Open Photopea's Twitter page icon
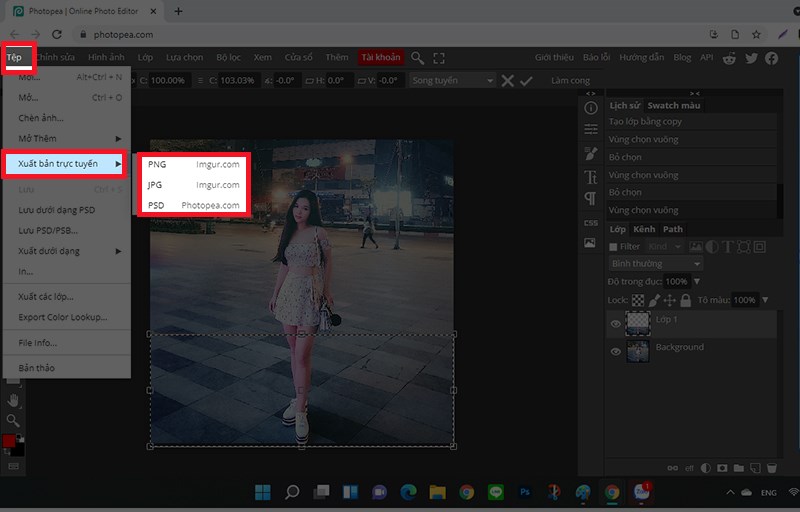Screen dimensions: 800x512 point(751,58)
